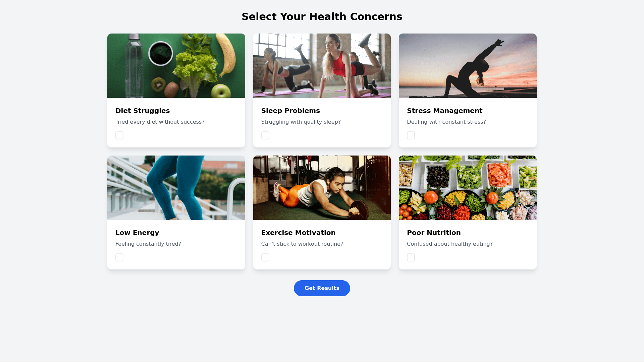This screenshot has height=362, width=644.
Task: Click the colorful salad bar image
Action: pyautogui.click(x=468, y=188)
